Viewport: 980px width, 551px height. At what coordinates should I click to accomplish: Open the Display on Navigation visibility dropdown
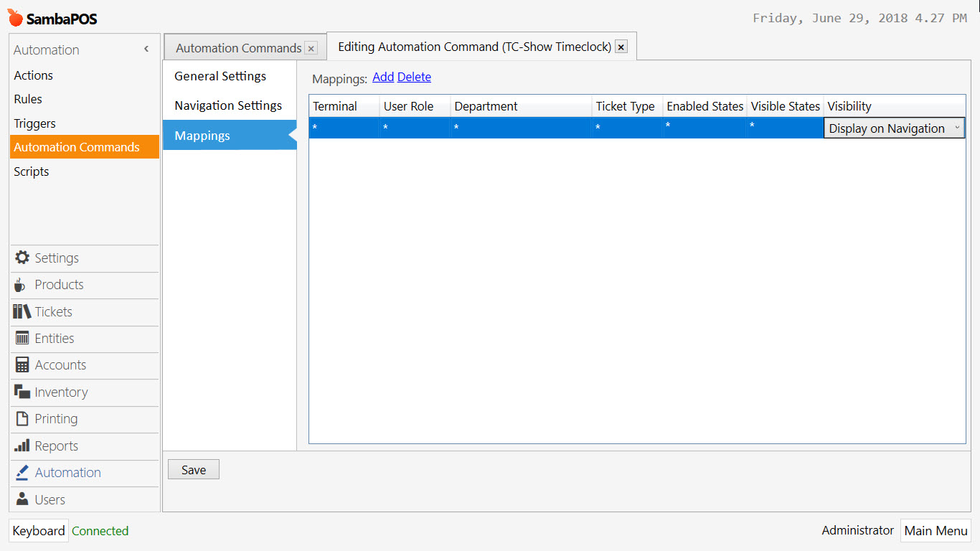[894, 128]
